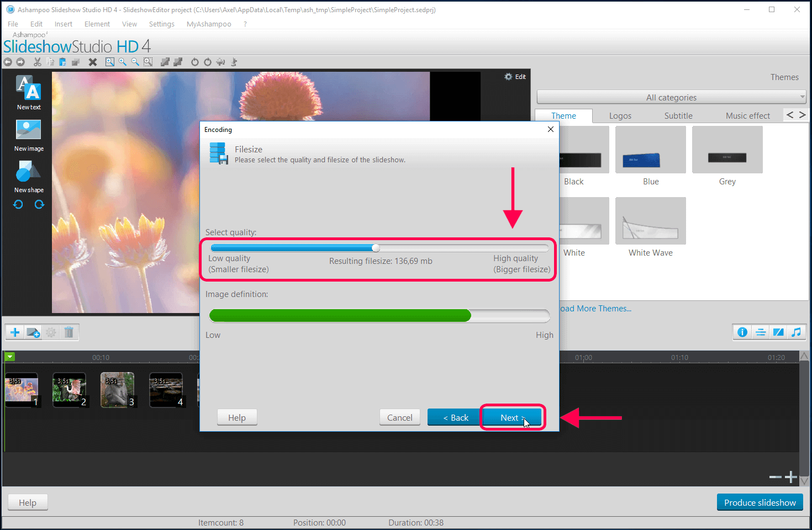The height and width of the screenshot is (530, 812).
Task: Click the undo back-arrow toolbar icon
Action: pos(8,62)
